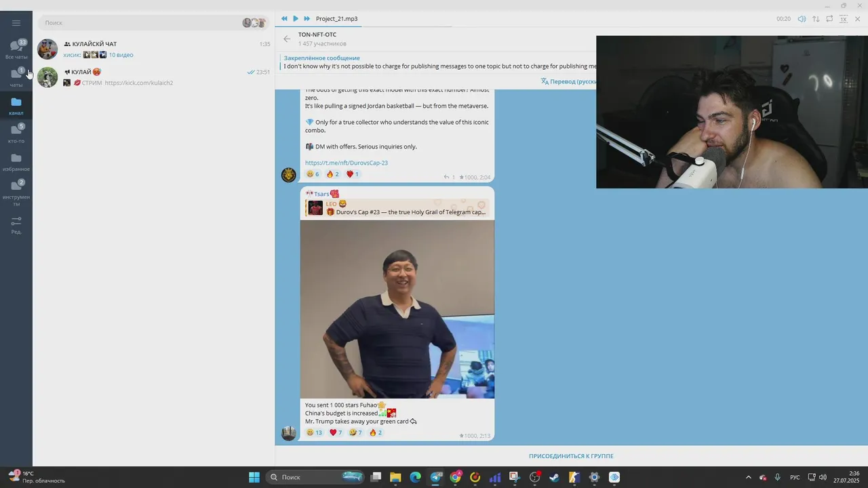
Task: Click the КУЛАЙ channel avatar
Action: (x=47, y=77)
